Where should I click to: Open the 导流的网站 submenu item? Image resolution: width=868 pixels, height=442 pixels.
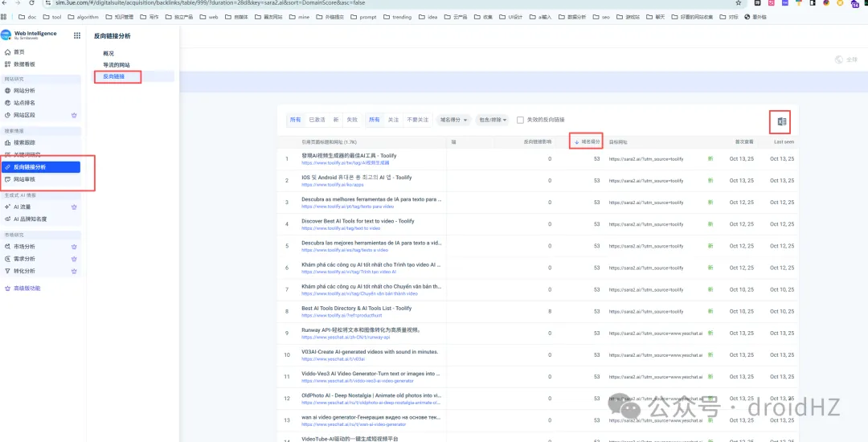[x=116, y=65]
